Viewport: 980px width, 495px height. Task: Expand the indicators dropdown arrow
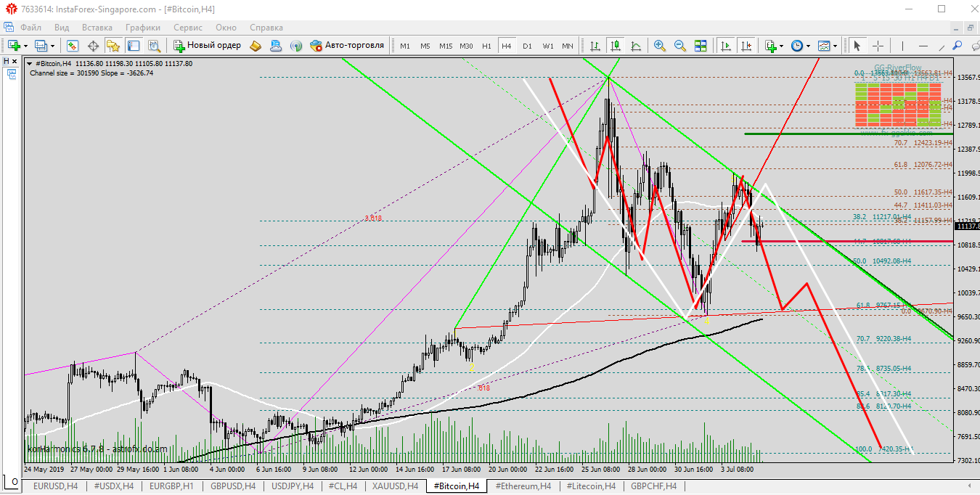(782, 46)
